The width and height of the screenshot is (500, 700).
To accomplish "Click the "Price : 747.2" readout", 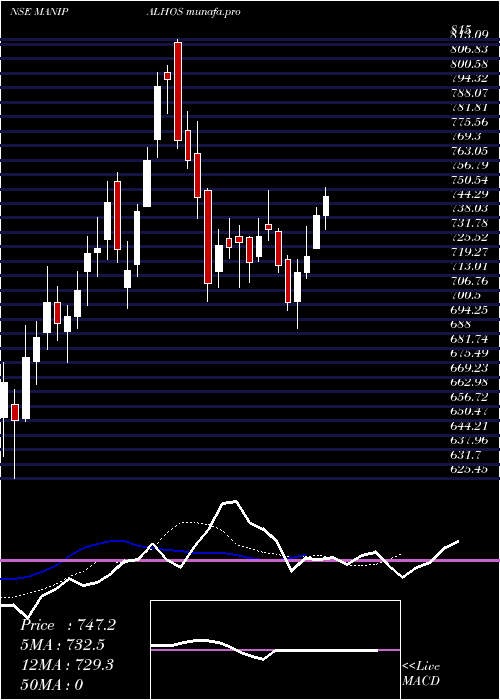I will click(68, 625).
